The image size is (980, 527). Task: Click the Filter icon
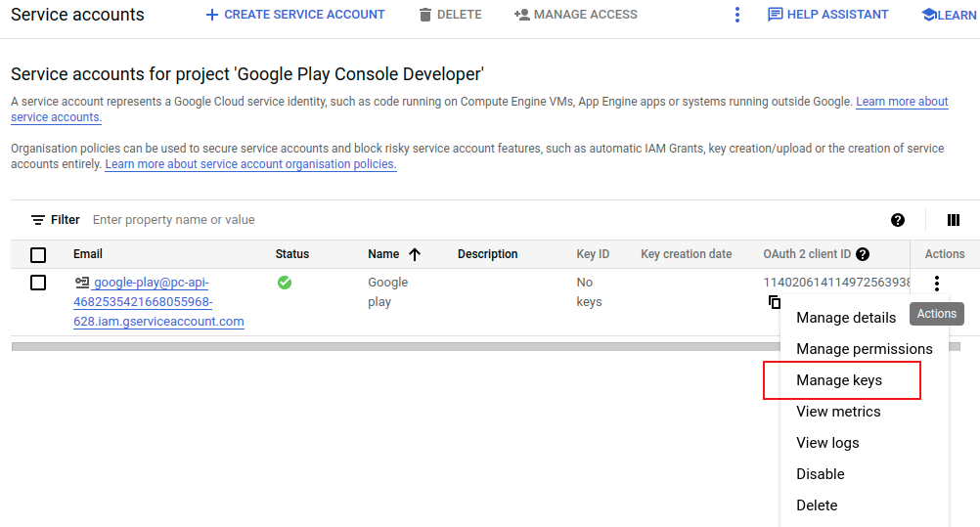pyautogui.click(x=38, y=220)
